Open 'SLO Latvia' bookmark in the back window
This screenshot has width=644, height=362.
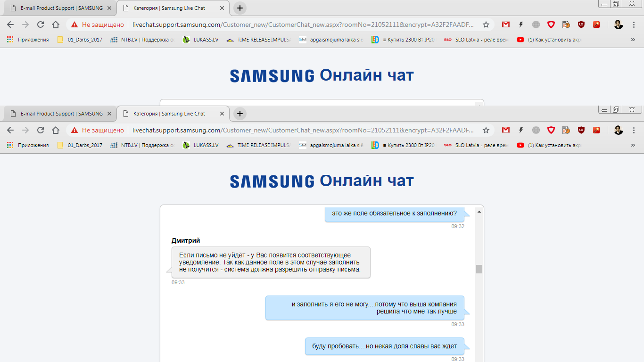tap(476, 40)
